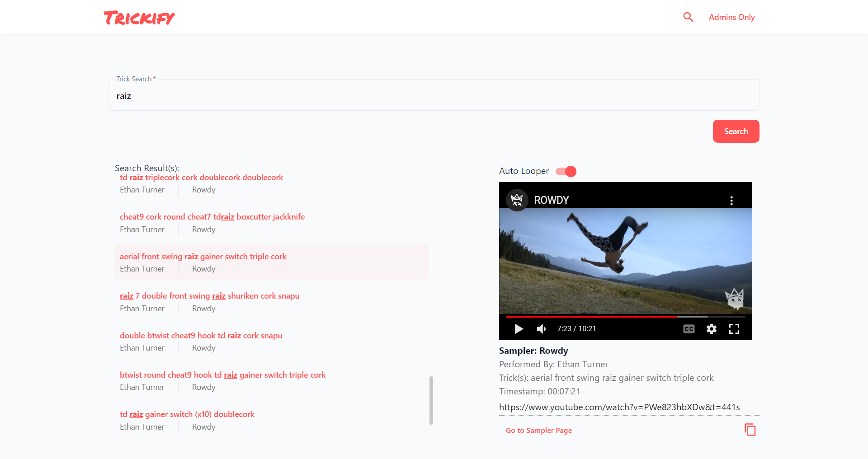Select 'td raiz gainer switch (x10) doublecork' result
Image resolution: width=868 pixels, height=459 pixels.
[271, 420]
